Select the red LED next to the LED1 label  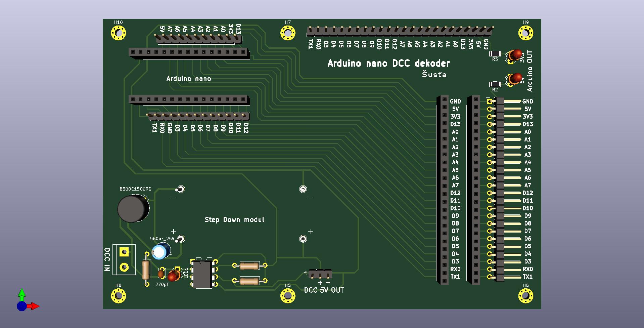coord(174,275)
